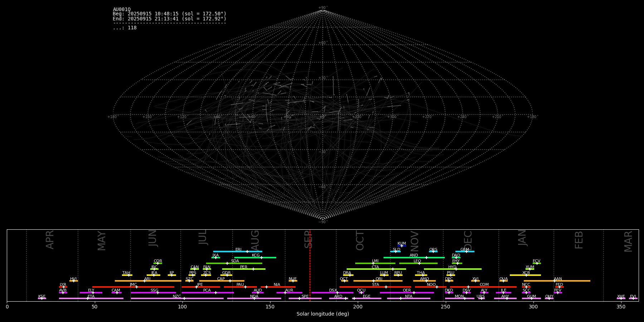
Task: Select the pink ETA shower bar
Action: [91, 298]
